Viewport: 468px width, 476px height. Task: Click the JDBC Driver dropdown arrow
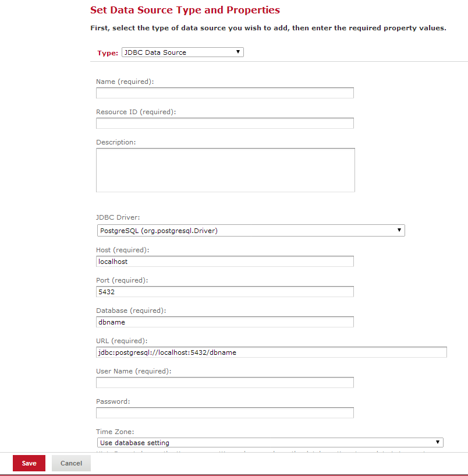(x=399, y=230)
